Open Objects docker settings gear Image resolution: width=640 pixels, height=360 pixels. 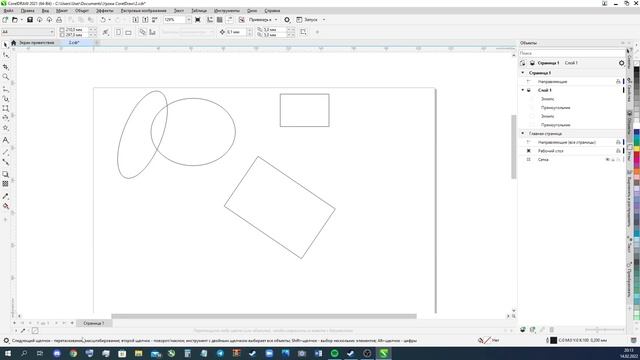coord(621,63)
